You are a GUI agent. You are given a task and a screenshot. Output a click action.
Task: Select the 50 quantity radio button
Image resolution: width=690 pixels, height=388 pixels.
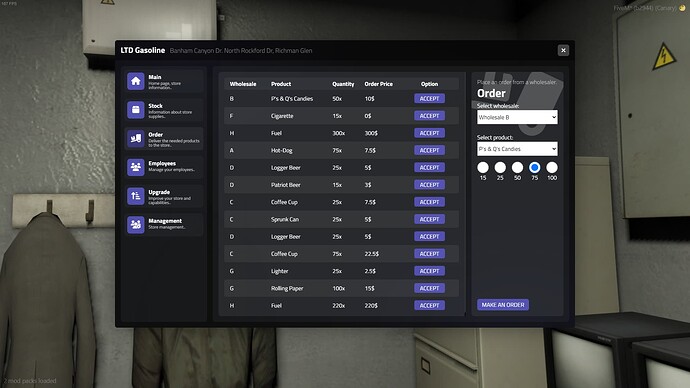pyautogui.click(x=517, y=168)
